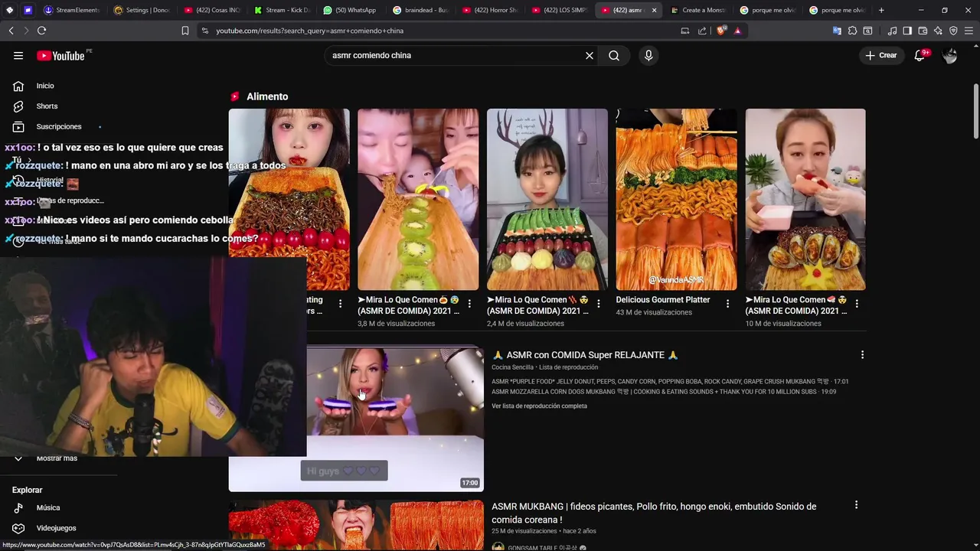This screenshot has width=980, height=551.
Task: Open ASMR MOZZARELLA CORN DOGS playlist entry
Action: click(x=664, y=392)
